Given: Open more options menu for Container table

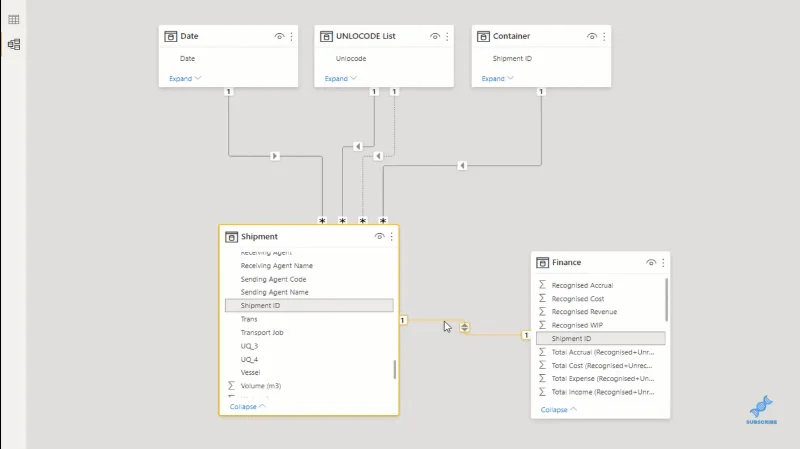Looking at the screenshot, I should (604, 36).
